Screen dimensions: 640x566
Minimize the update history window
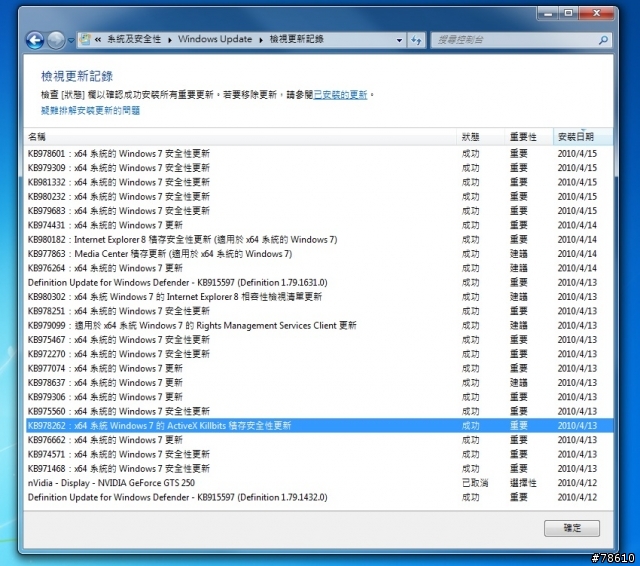coord(548,14)
